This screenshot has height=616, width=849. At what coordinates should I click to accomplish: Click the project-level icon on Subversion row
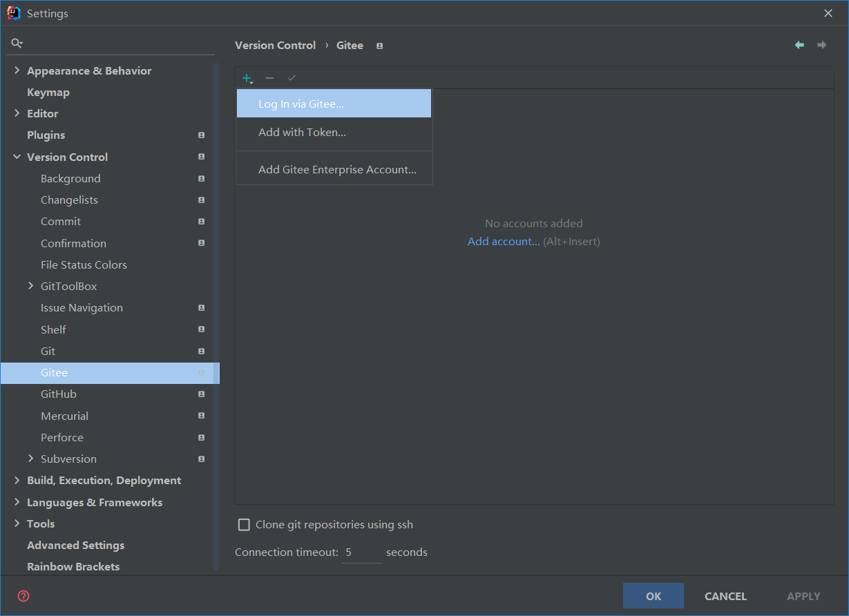click(x=201, y=459)
